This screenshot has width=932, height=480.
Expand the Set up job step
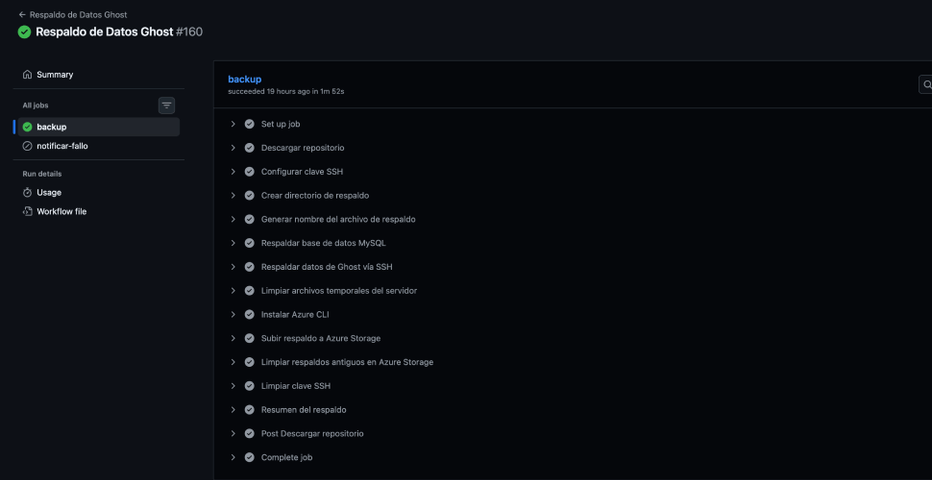(x=233, y=124)
